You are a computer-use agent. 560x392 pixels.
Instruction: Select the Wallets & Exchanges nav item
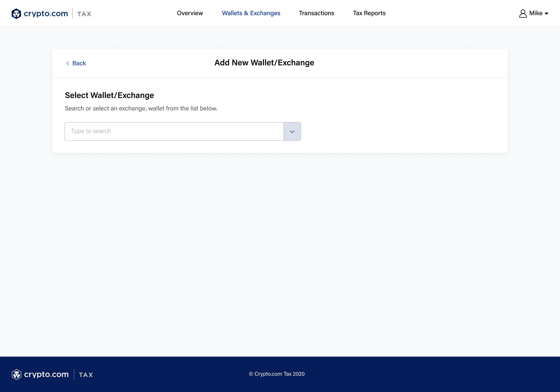click(x=251, y=13)
